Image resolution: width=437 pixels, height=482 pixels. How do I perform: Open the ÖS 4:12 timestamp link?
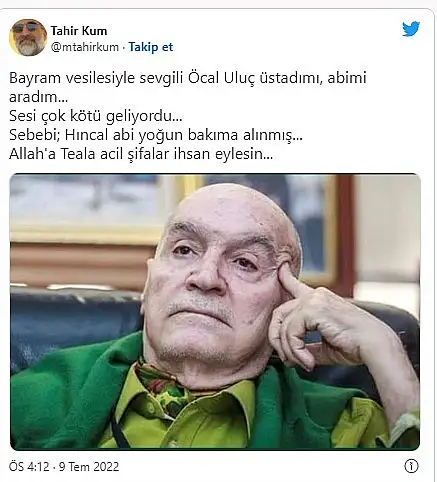click(29, 466)
